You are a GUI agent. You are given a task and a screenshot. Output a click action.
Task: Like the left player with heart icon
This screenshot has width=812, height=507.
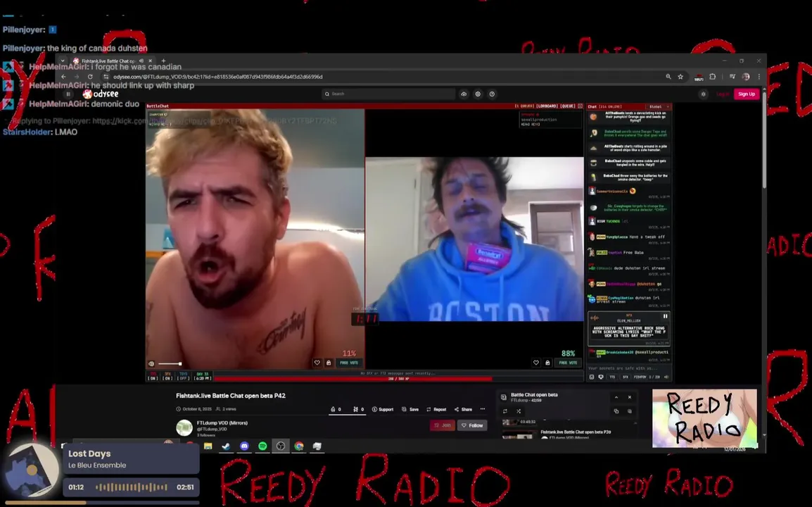point(317,363)
